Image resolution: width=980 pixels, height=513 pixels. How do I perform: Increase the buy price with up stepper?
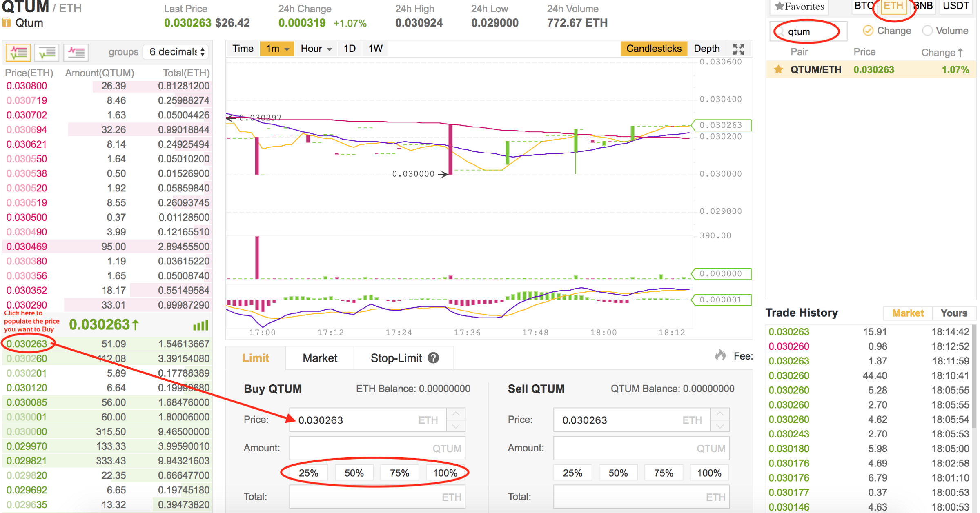tap(456, 414)
